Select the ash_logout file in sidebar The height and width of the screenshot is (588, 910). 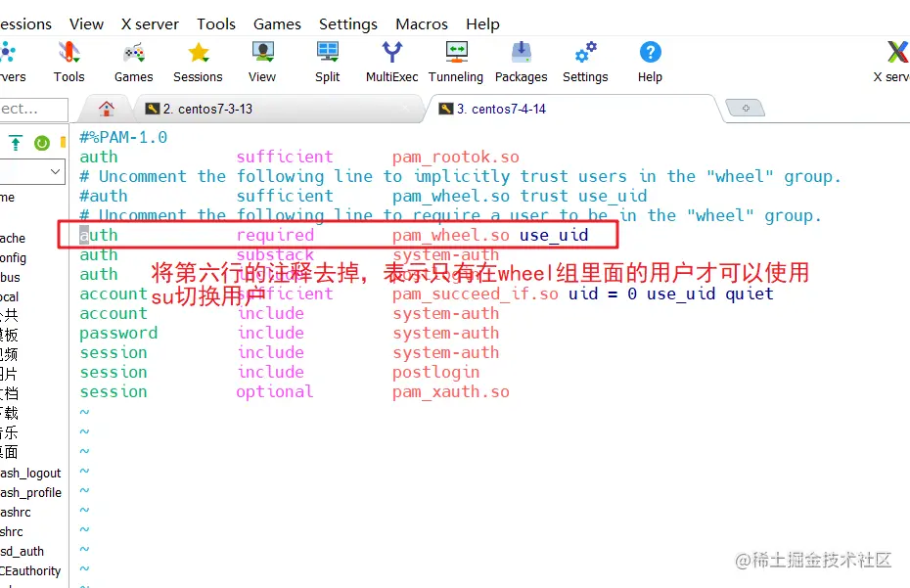[x=30, y=474]
